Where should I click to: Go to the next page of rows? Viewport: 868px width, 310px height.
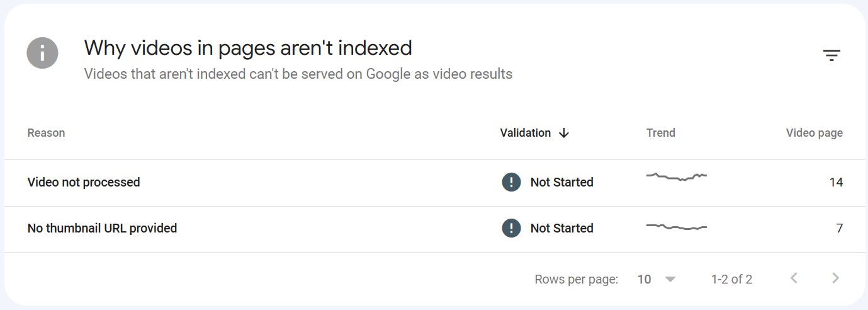click(835, 278)
